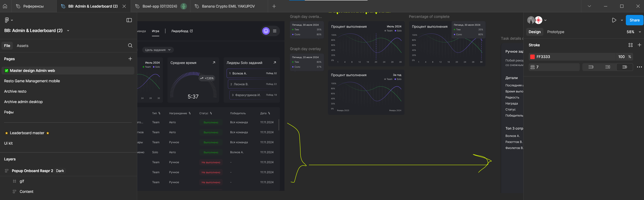Select the miter join stroke option

(591, 67)
